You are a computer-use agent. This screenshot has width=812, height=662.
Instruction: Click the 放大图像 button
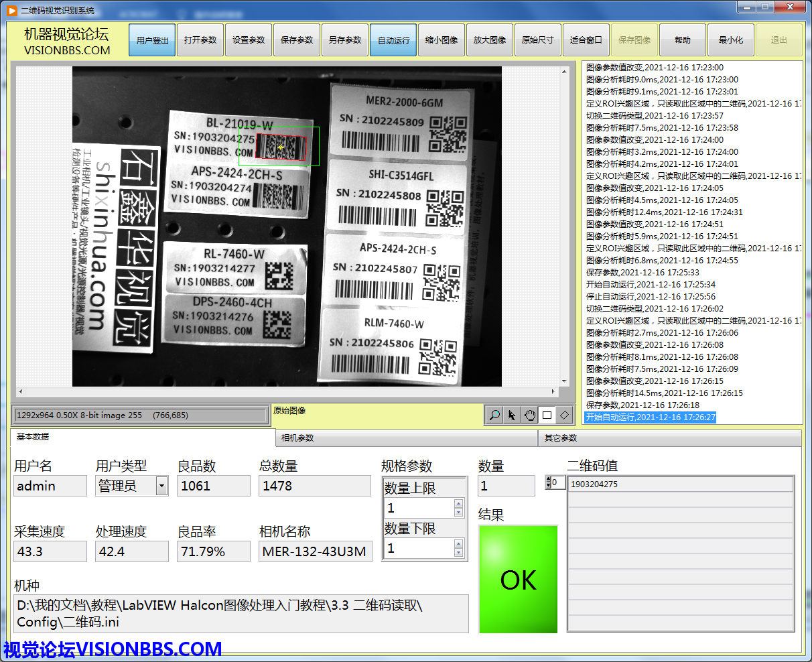490,40
